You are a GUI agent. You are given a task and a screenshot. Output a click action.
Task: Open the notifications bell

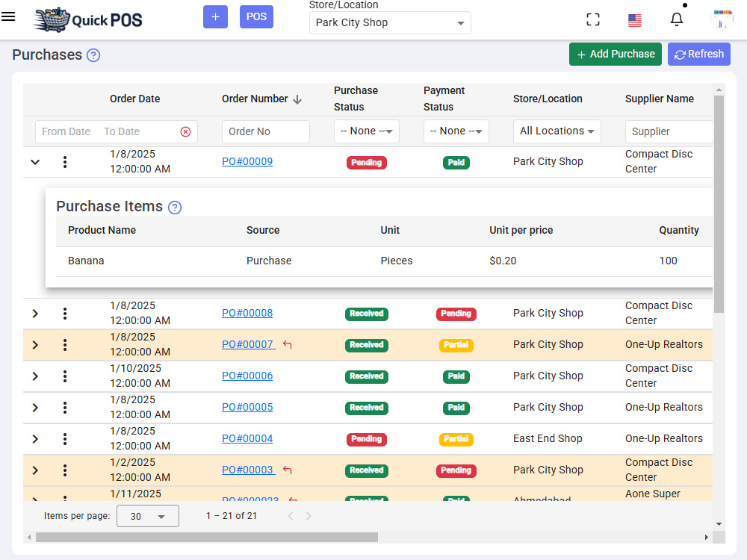click(677, 19)
